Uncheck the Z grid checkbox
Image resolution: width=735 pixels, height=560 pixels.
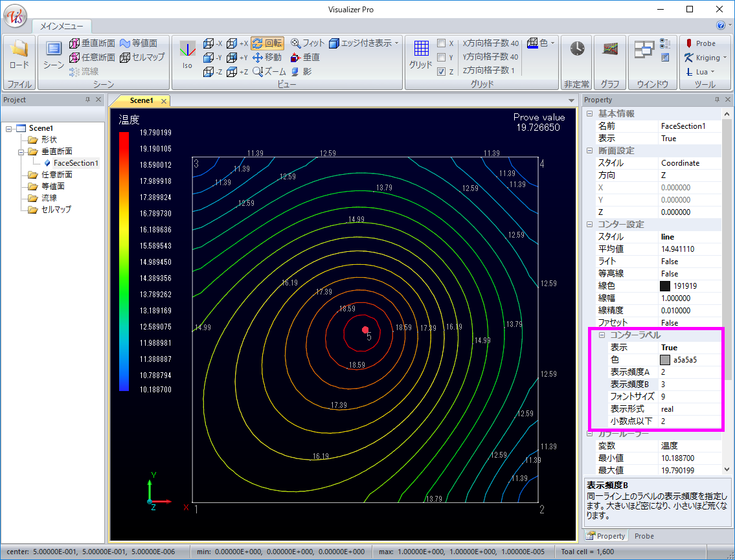(441, 72)
